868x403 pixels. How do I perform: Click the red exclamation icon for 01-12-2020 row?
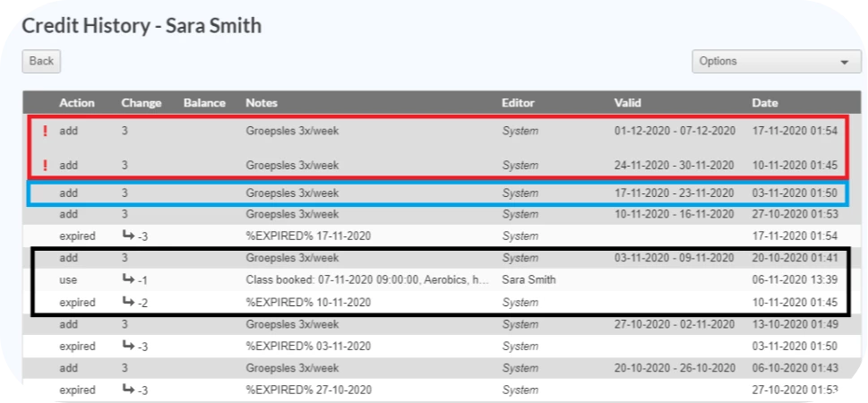tap(46, 131)
